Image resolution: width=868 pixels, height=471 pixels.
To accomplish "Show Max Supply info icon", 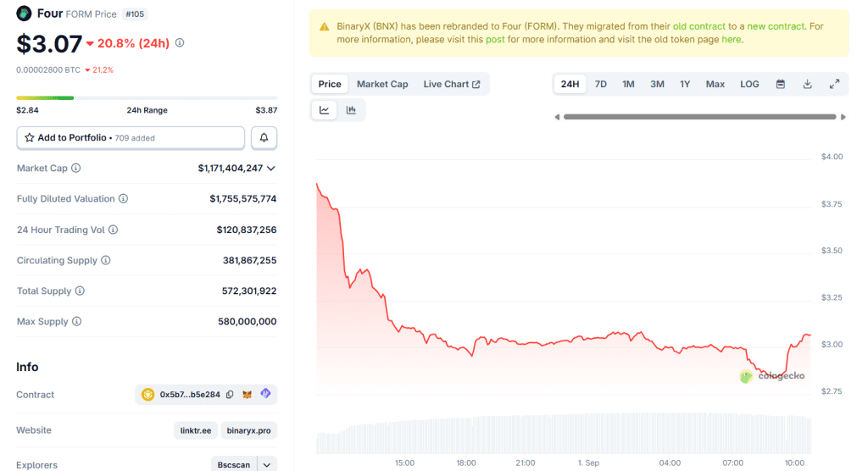I will (x=77, y=322).
